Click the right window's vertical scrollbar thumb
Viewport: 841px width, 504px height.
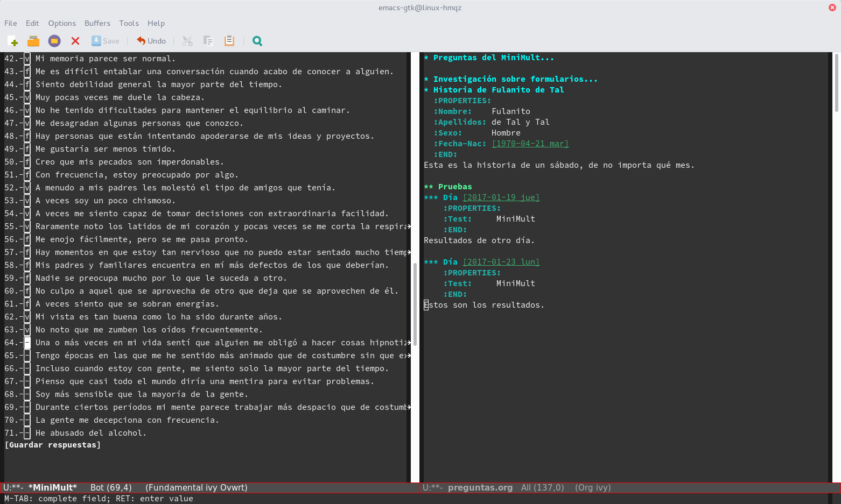click(x=837, y=82)
